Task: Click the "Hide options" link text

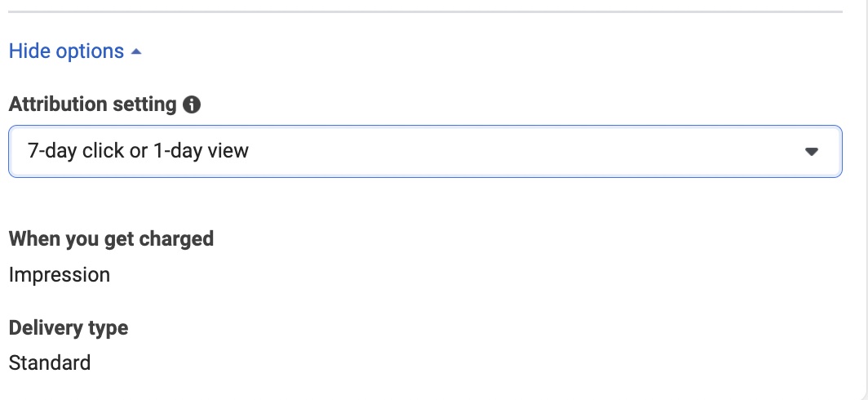Action: point(66,51)
